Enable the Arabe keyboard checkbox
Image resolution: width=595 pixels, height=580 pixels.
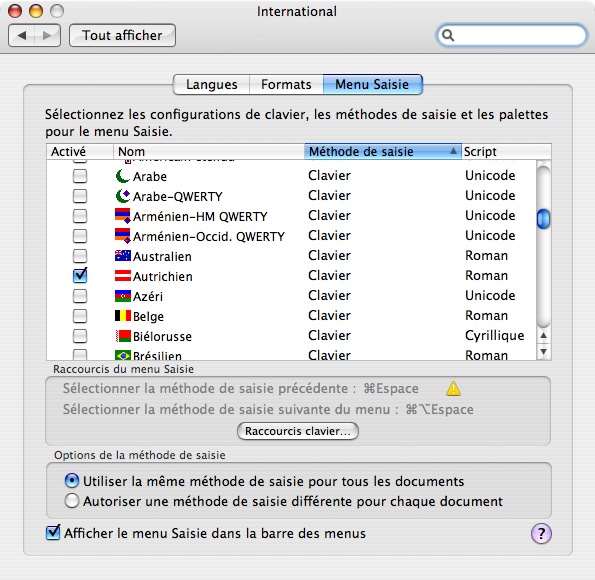point(80,176)
